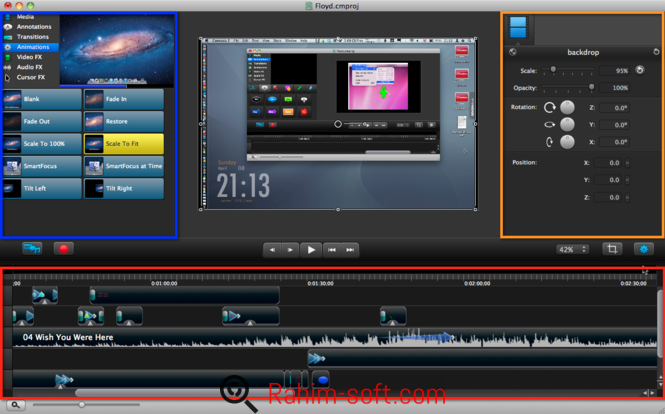Jump to next clip edge
Screen dimensions: 665x414
[x=350, y=250]
